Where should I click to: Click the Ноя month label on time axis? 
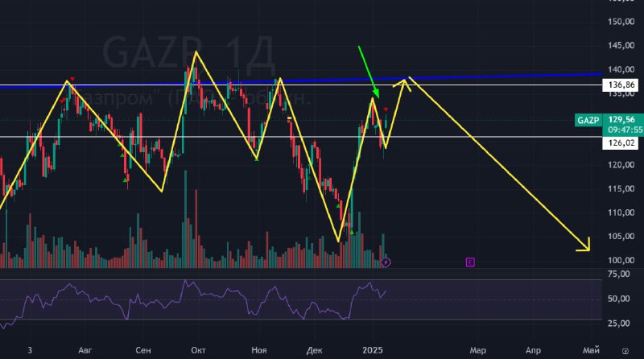(x=258, y=350)
